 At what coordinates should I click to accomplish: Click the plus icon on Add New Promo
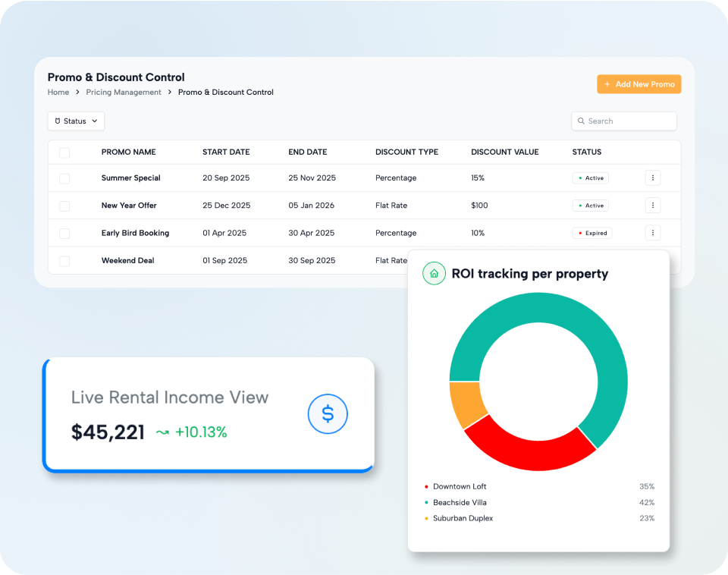click(x=607, y=84)
